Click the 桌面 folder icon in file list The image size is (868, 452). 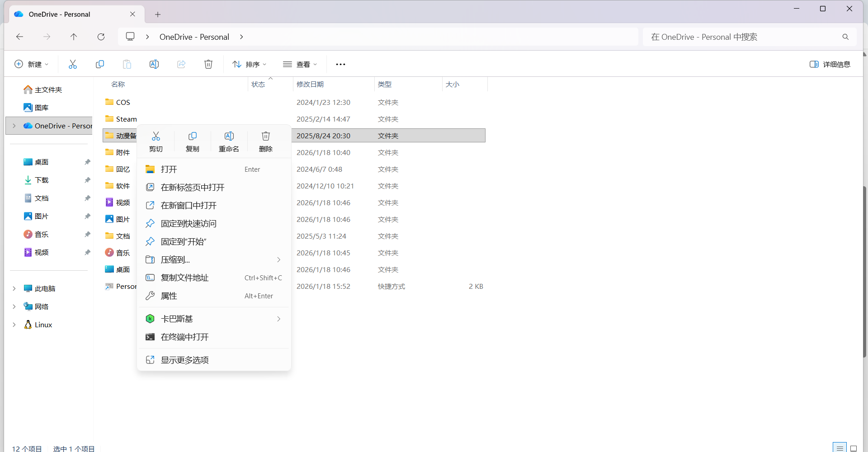[x=109, y=269]
